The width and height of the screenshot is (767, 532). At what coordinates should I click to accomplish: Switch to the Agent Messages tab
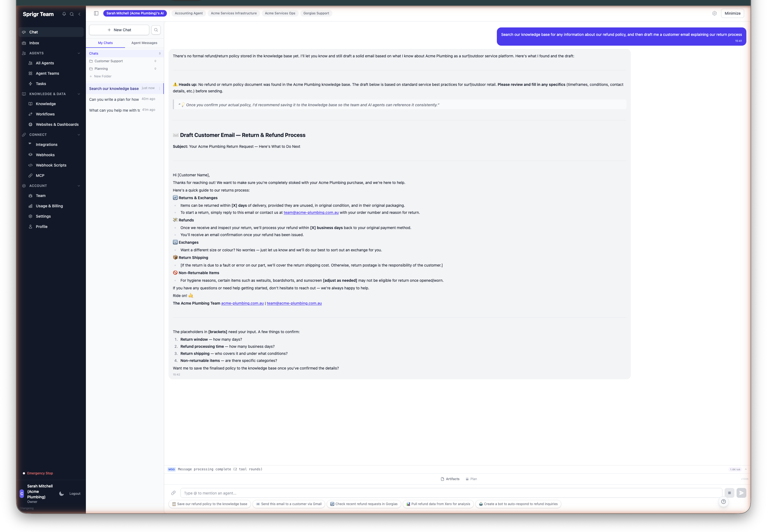tap(144, 43)
